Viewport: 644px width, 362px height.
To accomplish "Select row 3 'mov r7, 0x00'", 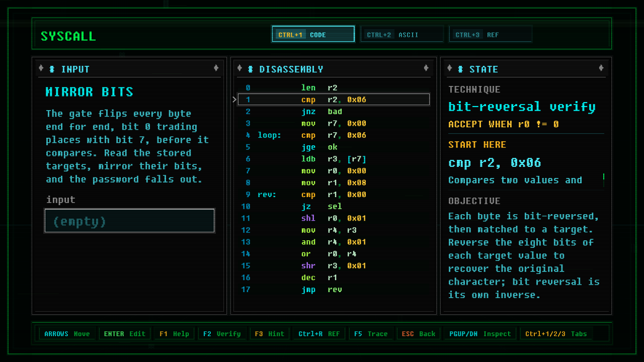I will tap(334, 123).
